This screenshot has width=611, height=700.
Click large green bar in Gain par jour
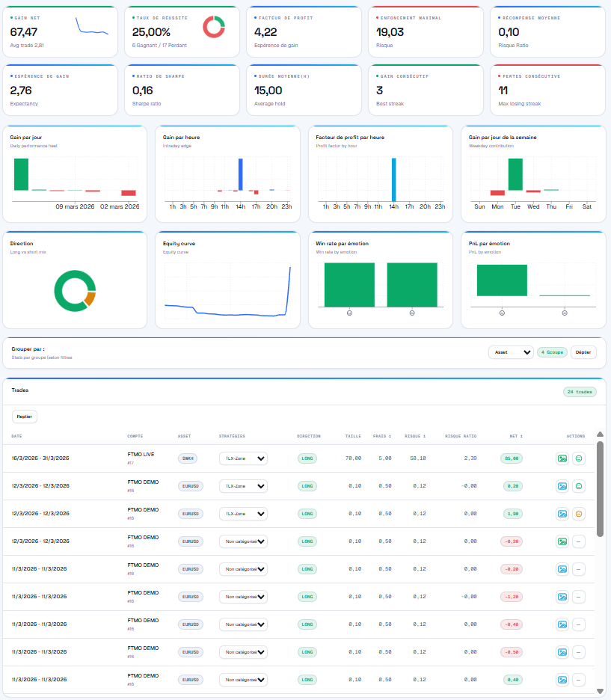22,174
